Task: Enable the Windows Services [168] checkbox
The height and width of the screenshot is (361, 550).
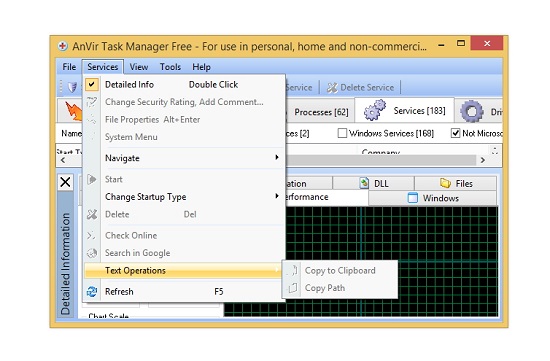Action: [x=342, y=133]
